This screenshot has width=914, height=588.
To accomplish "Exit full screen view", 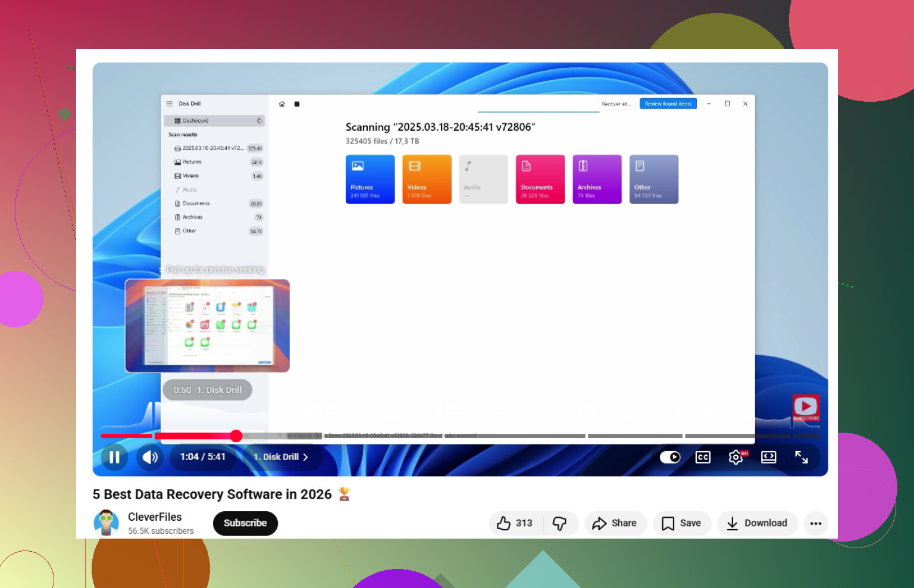I will (x=802, y=457).
